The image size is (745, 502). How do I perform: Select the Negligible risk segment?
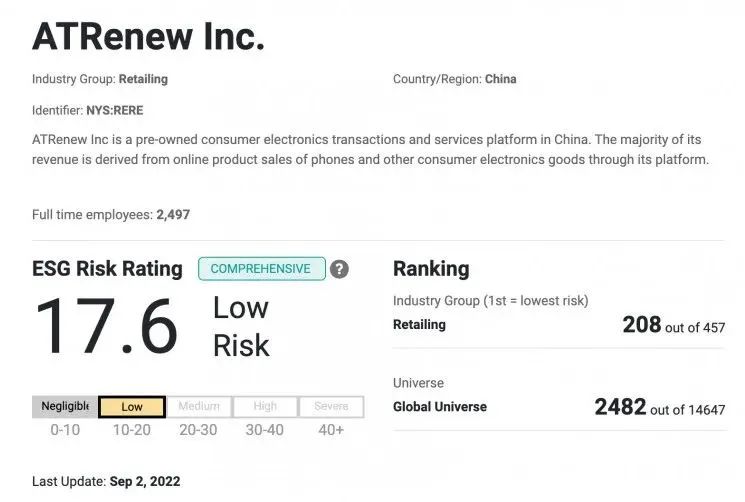[65, 407]
